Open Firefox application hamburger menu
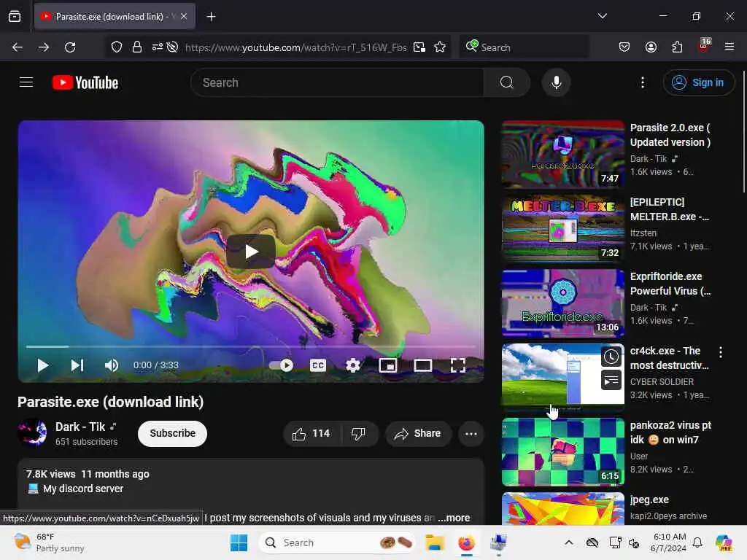 pyautogui.click(x=729, y=47)
